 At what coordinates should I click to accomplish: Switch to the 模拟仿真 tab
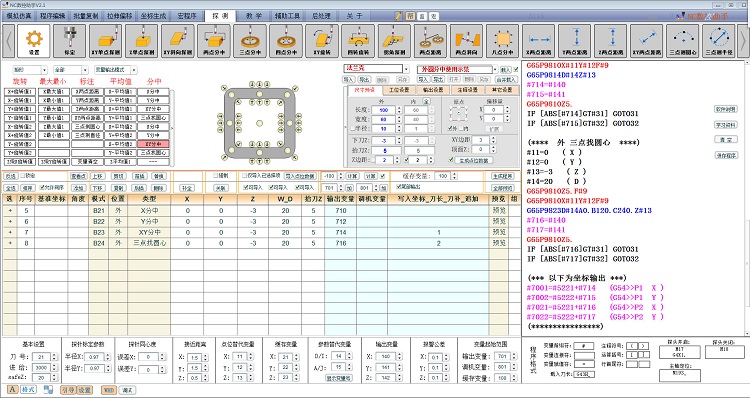point(19,16)
